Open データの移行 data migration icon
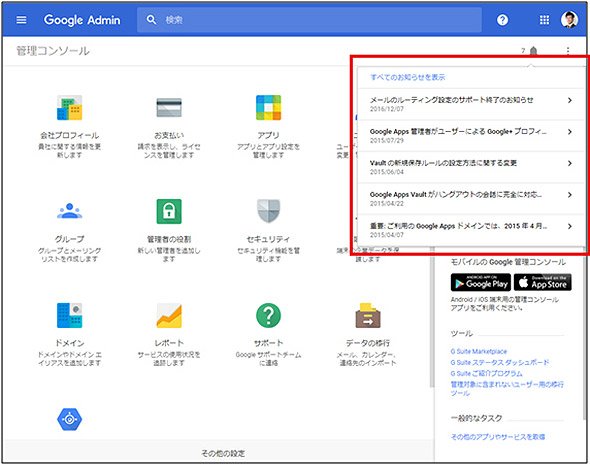Image resolution: width=590 pixels, height=465 pixels. point(368,315)
